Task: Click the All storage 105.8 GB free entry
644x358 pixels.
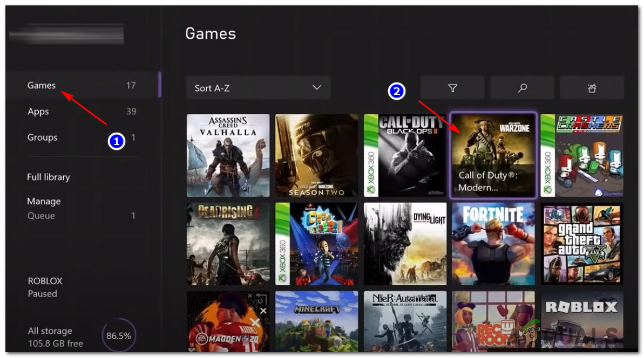Action: click(56, 336)
